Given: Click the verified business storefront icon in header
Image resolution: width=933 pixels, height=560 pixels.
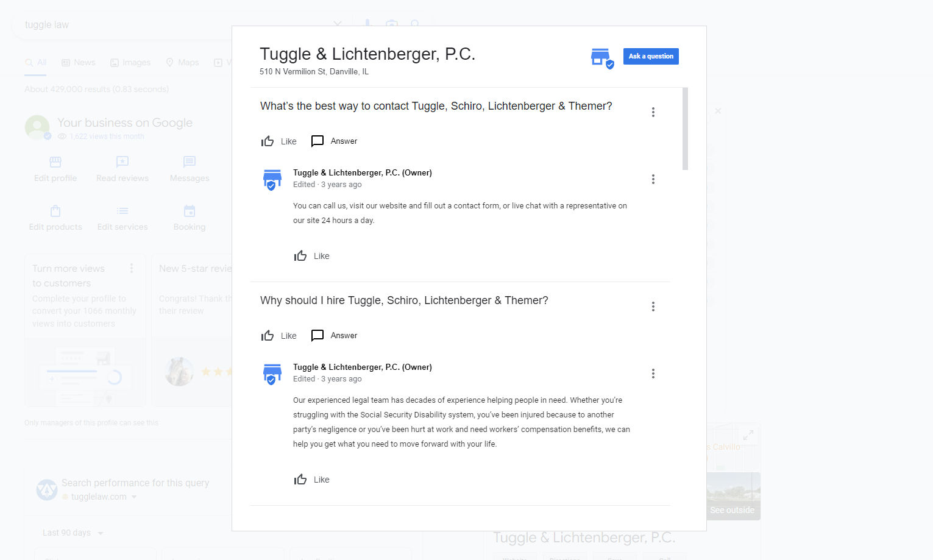Looking at the screenshot, I should (602, 58).
